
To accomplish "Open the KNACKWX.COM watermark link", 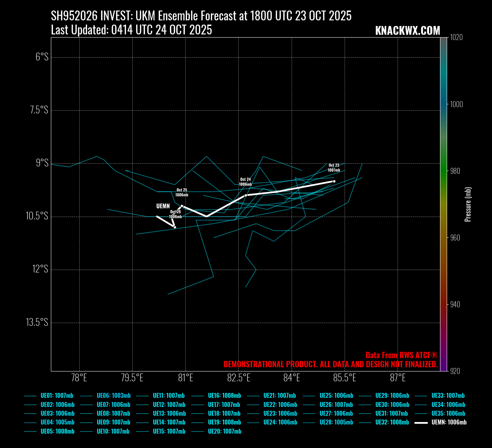I will [x=407, y=31].
